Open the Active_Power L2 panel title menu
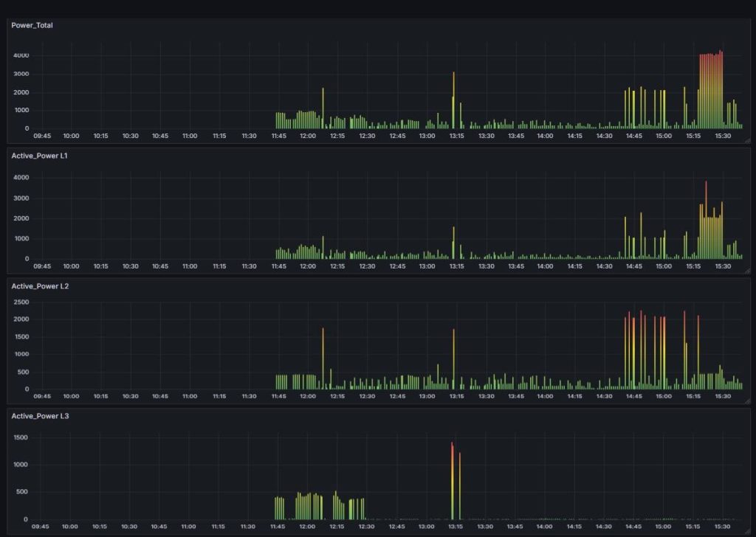Screen dimensions: 756x537 pos(41,285)
